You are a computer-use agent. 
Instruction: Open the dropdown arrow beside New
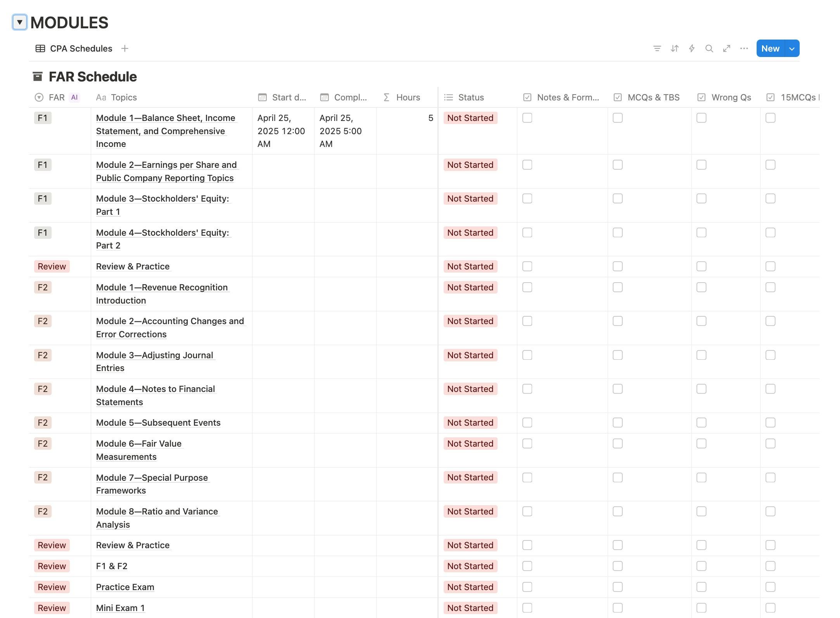[x=792, y=48]
